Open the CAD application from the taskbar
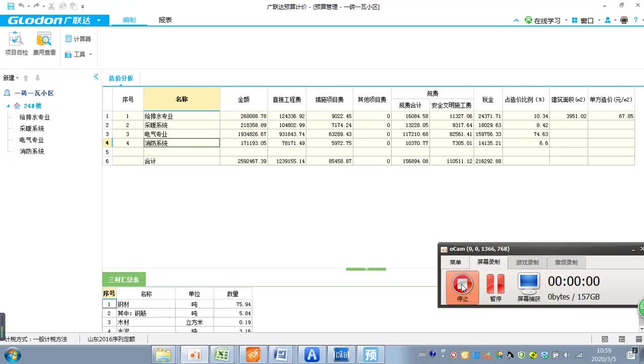This screenshot has height=364, width=644. pos(342,355)
